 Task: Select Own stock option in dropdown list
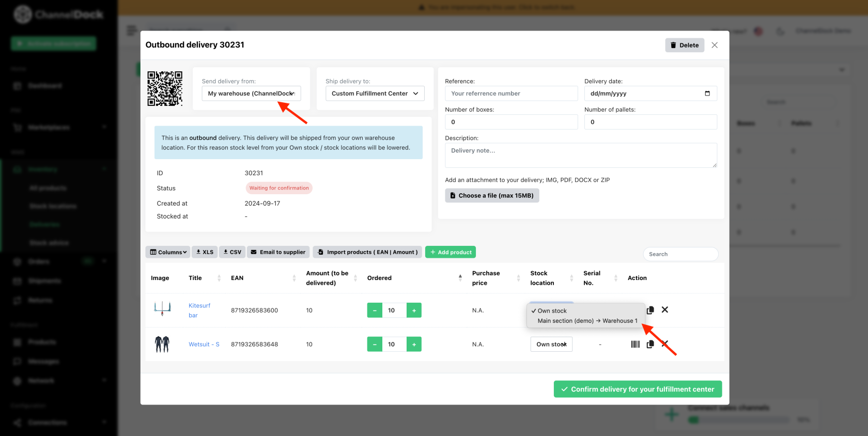(552, 311)
